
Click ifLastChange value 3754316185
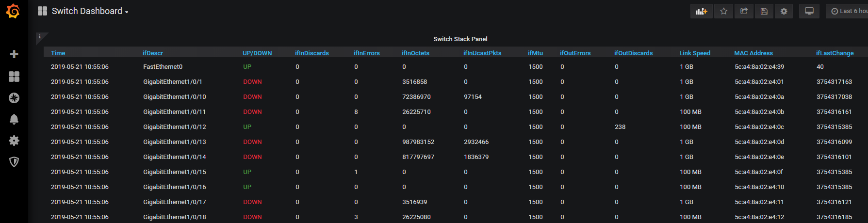click(x=835, y=217)
